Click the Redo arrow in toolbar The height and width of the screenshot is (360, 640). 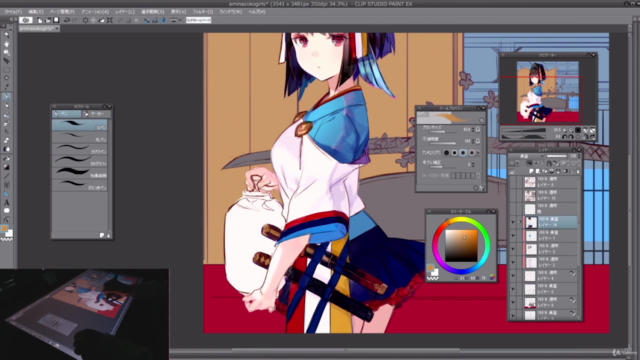75,20
